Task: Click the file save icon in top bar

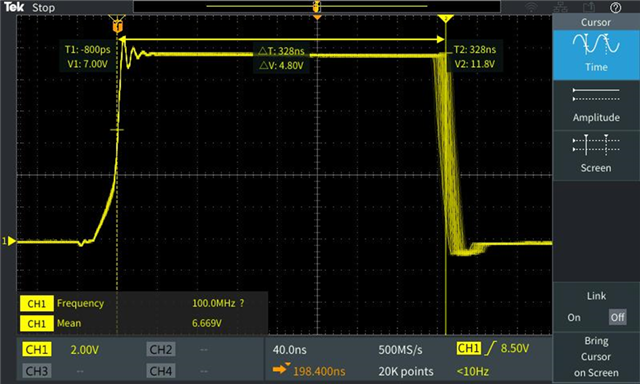Action: [589, 7]
